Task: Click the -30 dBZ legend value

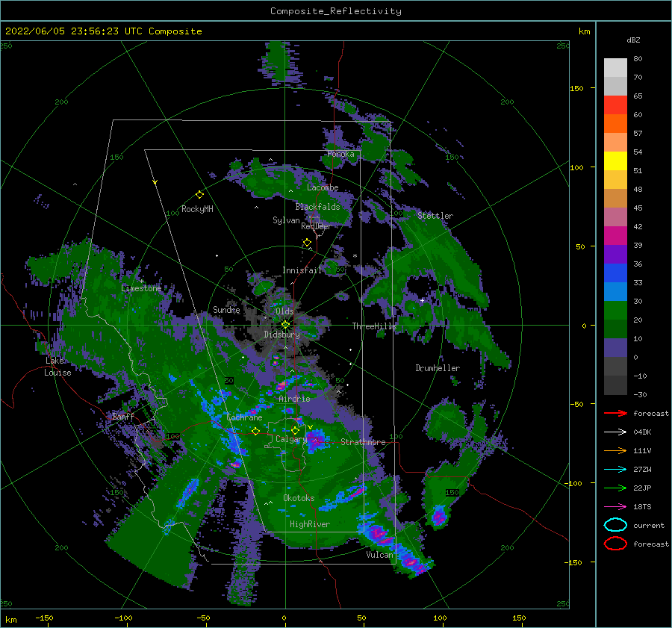Action: 640,394
